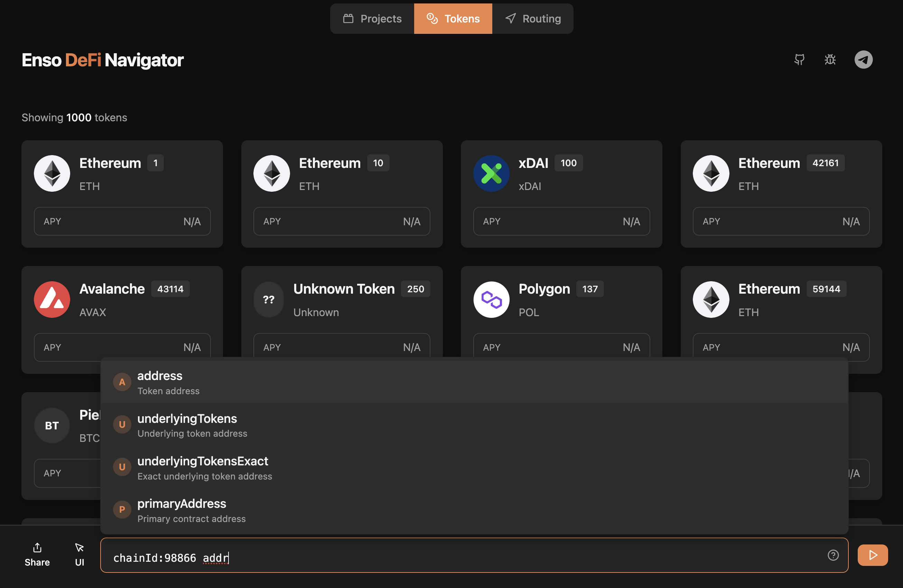Switch to the Projects tab
Image resolution: width=903 pixels, height=588 pixels.
pyautogui.click(x=372, y=19)
